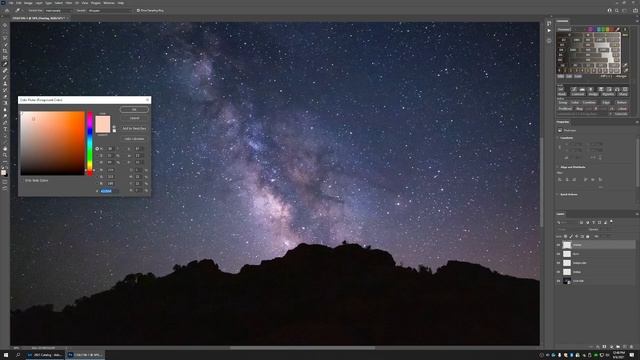Open the Actions panel play icon
Screen dimensions: 640x360
pos(549,30)
